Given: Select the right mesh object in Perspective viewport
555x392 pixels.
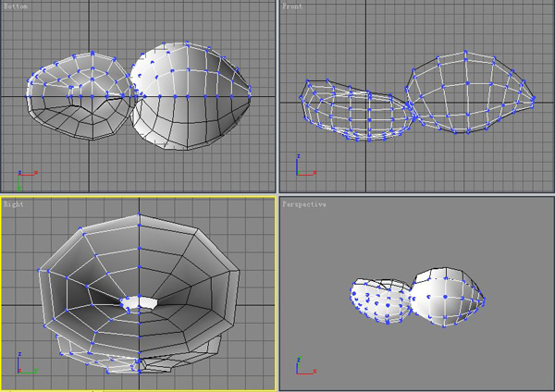Looking at the screenshot, I should [447, 297].
